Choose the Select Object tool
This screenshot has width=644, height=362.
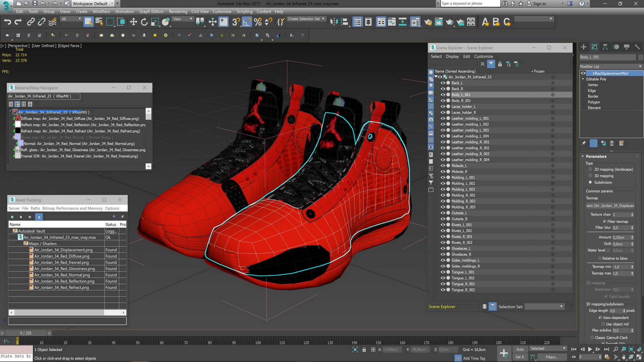click(x=88, y=22)
